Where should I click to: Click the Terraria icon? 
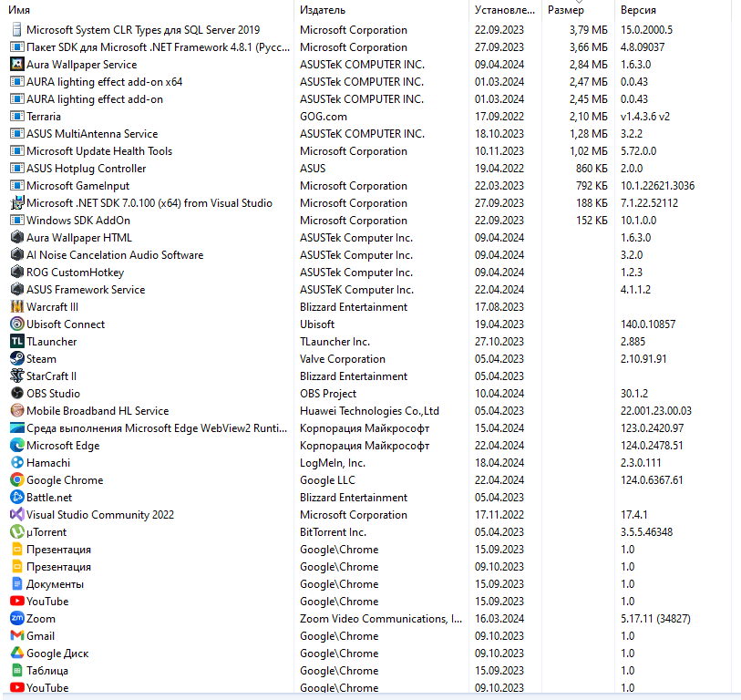point(15,117)
